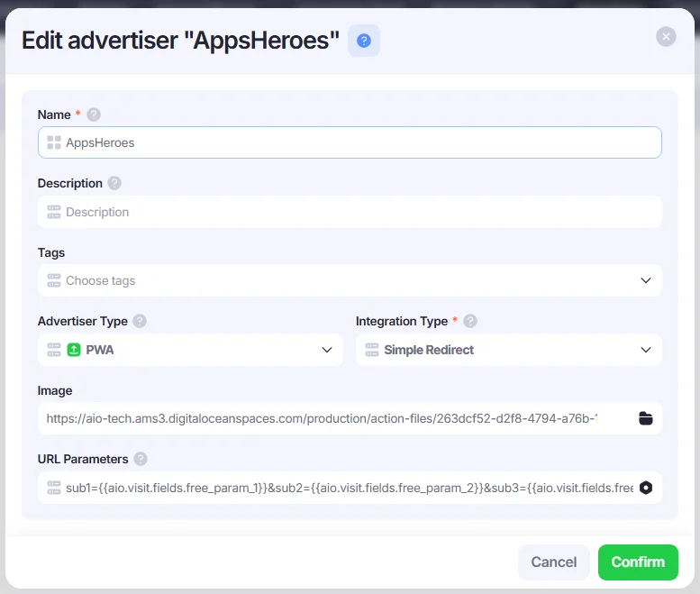Screen dimensions: 700x594
Task: Click the list icon in Integration Type field
Action: [372, 350]
